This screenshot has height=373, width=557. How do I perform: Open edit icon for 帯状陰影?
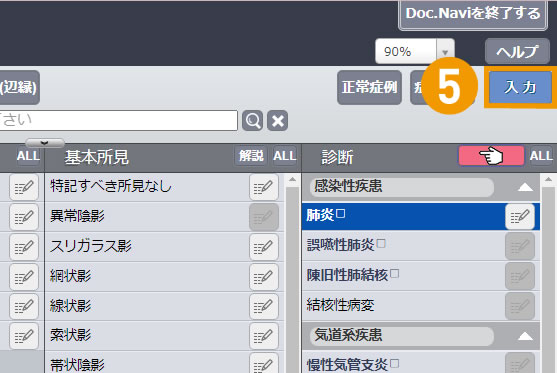coord(264,364)
